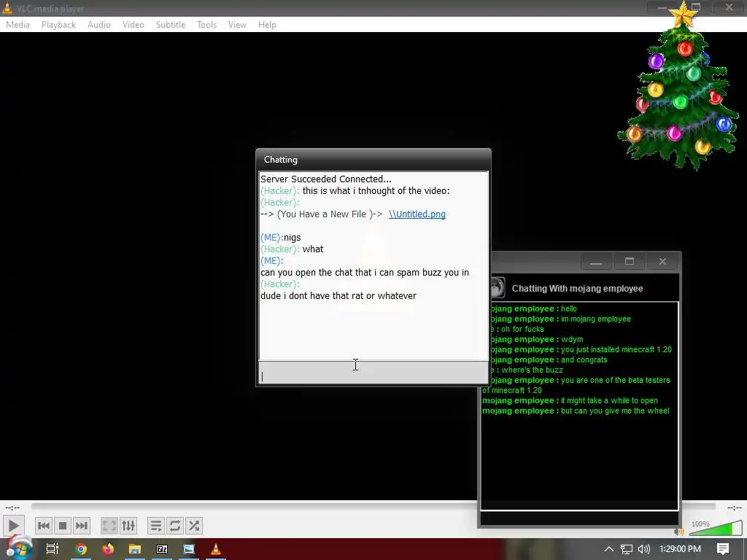Screen dimensions: 747x560
Task: Launch Chrome from the taskbar
Action: (x=81, y=549)
